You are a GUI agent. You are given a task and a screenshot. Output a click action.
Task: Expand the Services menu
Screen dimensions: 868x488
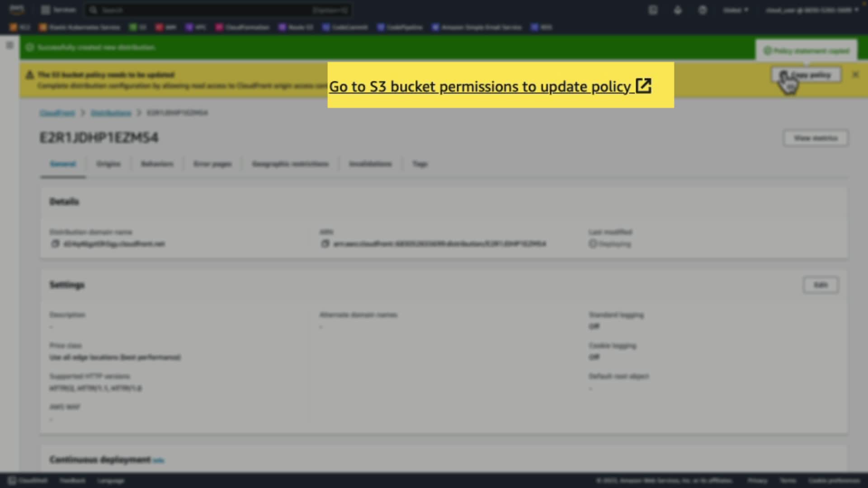[59, 10]
